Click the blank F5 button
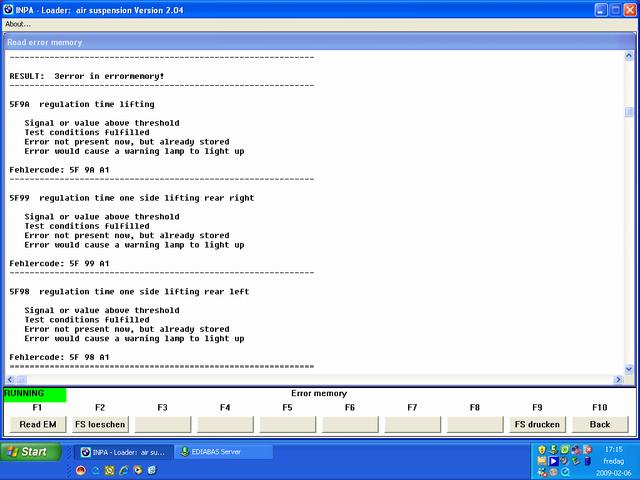The width and height of the screenshot is (640, 480). 287,424
